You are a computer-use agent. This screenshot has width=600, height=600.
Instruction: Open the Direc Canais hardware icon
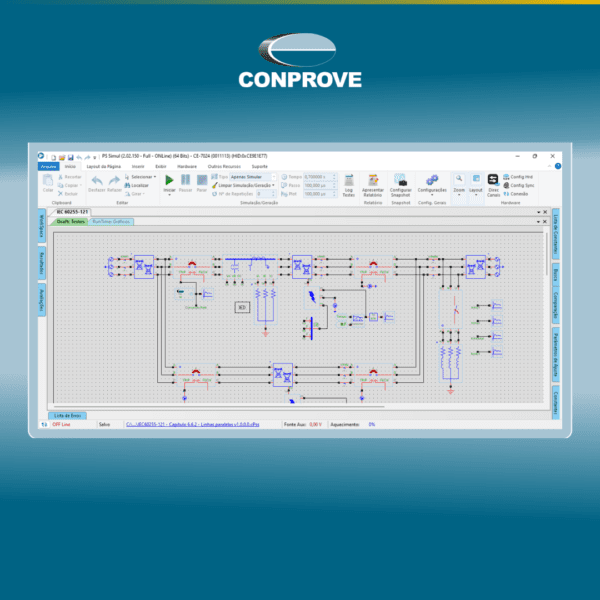point(493,184)
